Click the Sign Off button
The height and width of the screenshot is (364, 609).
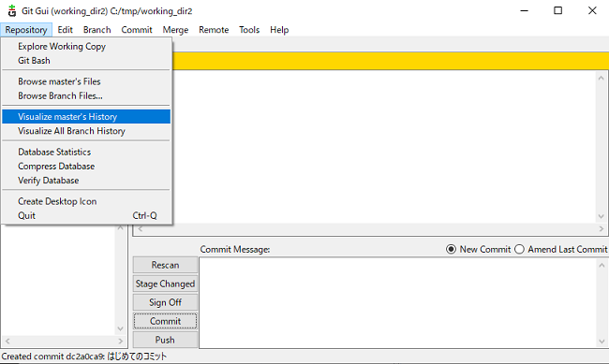(x=165, y=302)
